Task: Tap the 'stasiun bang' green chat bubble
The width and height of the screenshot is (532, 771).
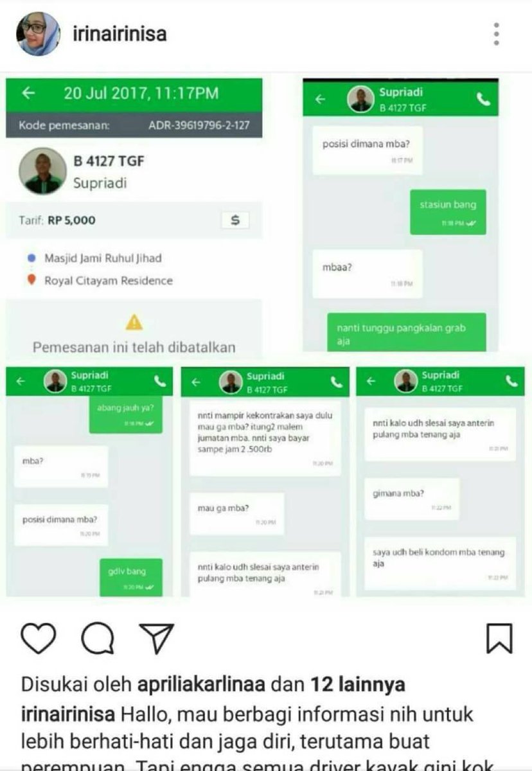Action: pos(448,211)
